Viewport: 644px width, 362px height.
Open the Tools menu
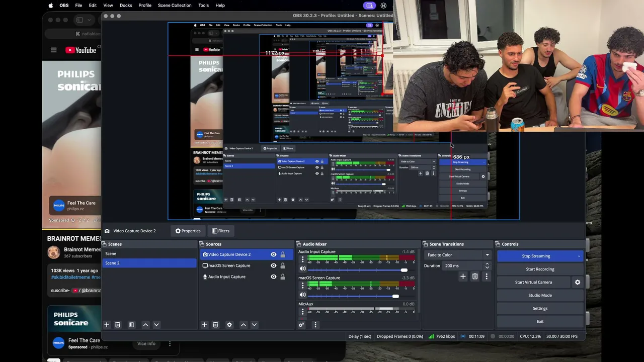[203, 6]
